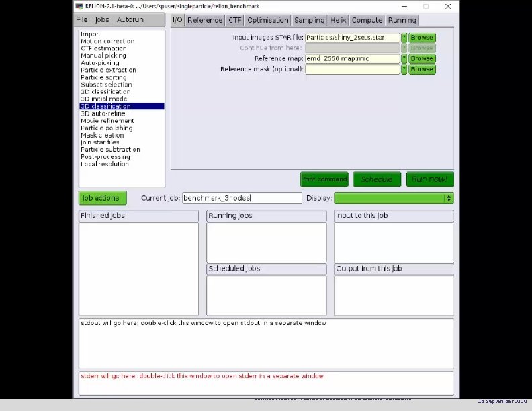532x411 pixels.
Task: Select Particle subtraction job type
Action: (122, 150)
